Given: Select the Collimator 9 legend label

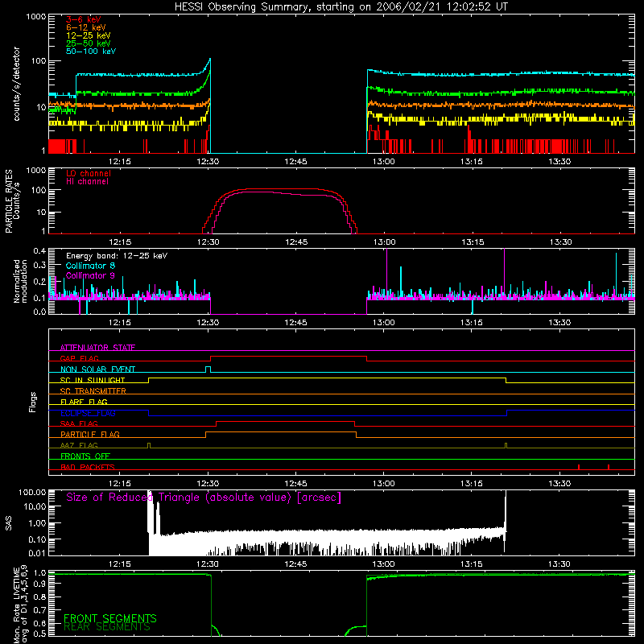Looking at the screenshot, I should [x=90, y=275].
